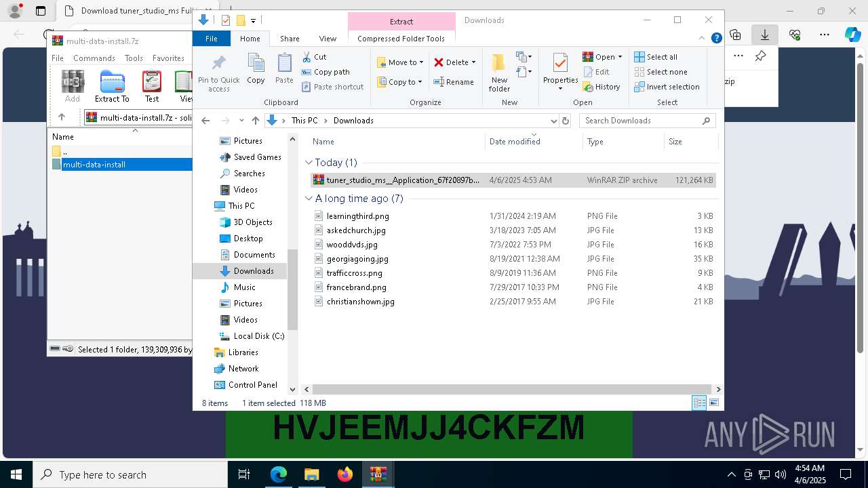Viewport: 868px width, 488px height.
Task: Click the Rename icon in Organize group
Action: pos(439,82)
